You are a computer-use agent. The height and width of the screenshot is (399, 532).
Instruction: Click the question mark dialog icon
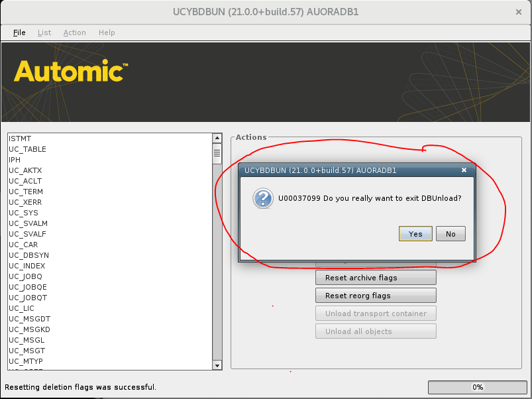coord(263,198)
